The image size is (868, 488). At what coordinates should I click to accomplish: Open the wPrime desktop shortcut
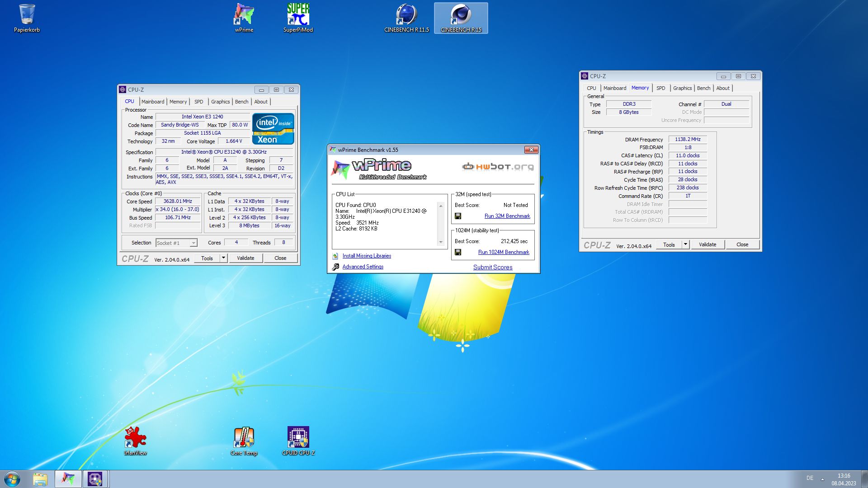(244, 18)
